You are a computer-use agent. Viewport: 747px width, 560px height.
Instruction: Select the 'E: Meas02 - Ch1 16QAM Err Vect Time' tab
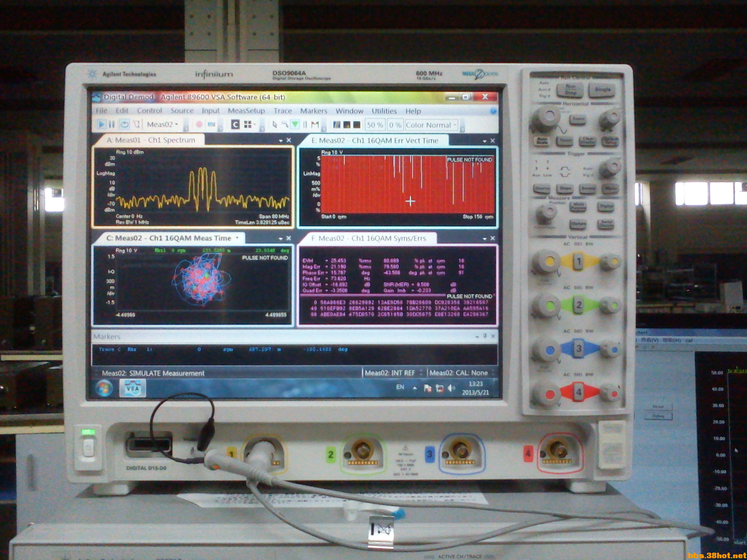(375, 140)
